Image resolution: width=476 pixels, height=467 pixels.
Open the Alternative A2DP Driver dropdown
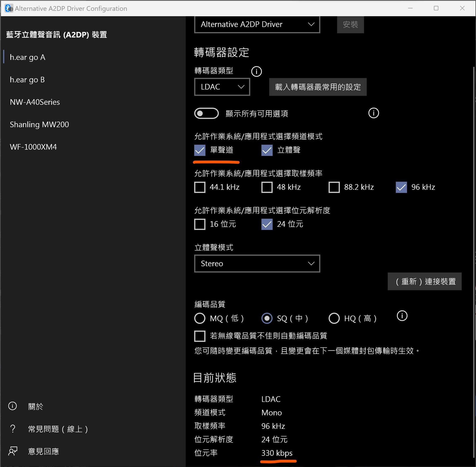tap(257, 24)
